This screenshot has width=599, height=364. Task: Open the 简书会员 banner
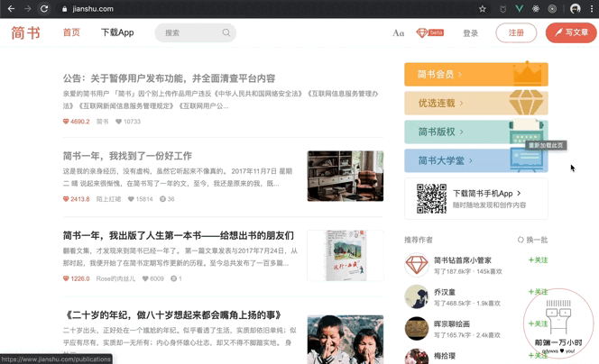[476, 74]
